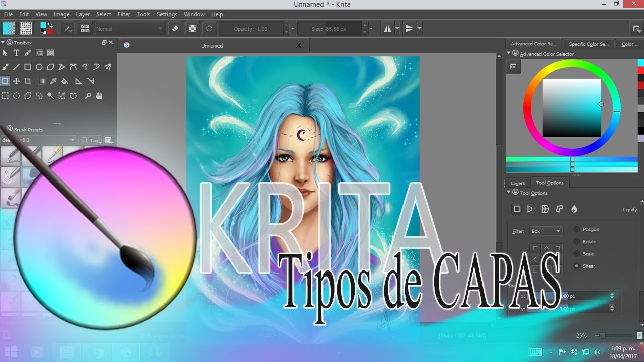Screen dimensions: 644x362
Task: Open vertical mirror options dropdown arrow
Action: (419, 29)
